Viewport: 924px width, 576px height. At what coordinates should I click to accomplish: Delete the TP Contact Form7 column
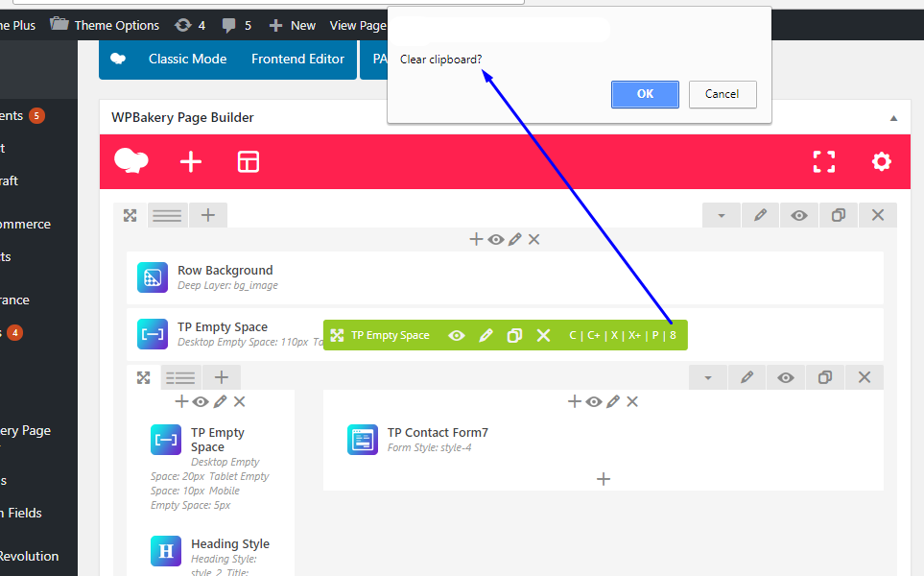pos(632,401)
